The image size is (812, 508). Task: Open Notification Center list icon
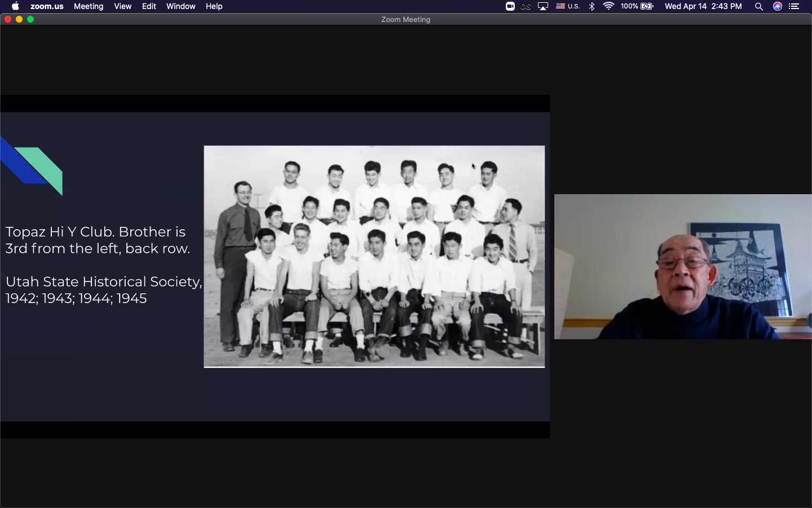coord(794,6)
